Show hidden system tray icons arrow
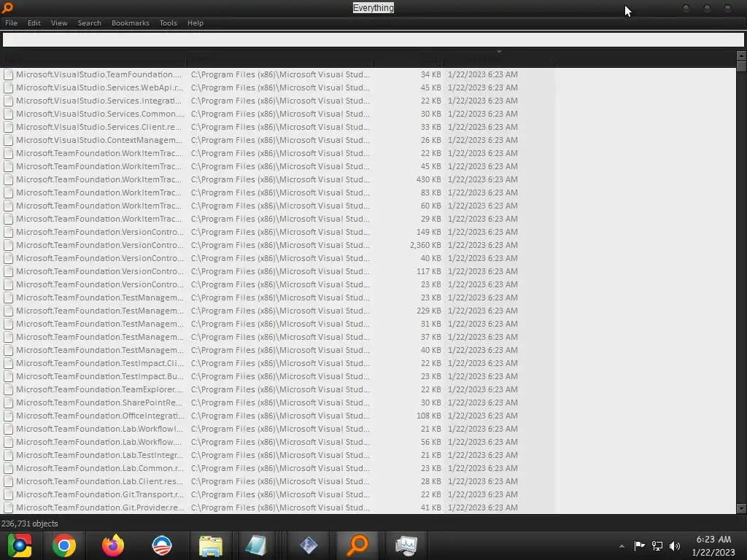 622,546
